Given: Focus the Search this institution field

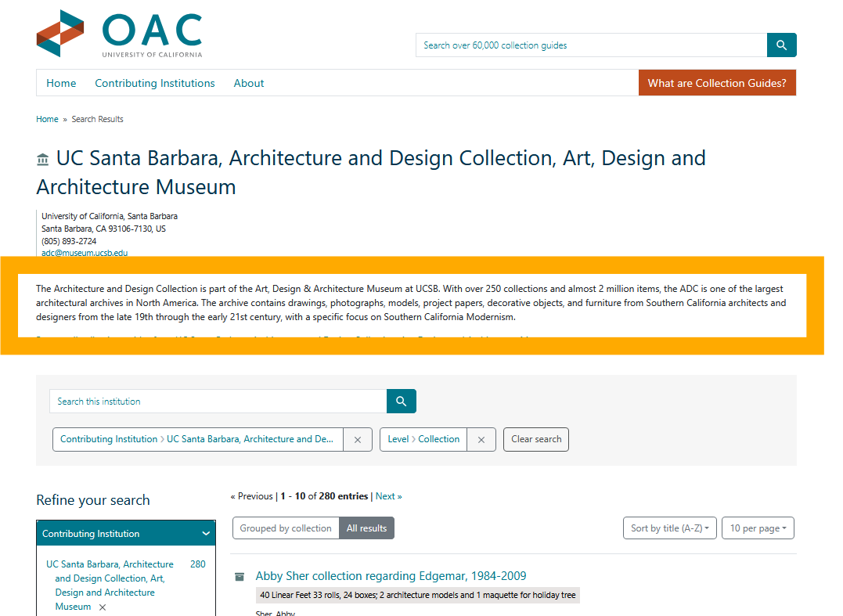Looking at the screenshot, I should pyautogui.click(x=218, y=401).
